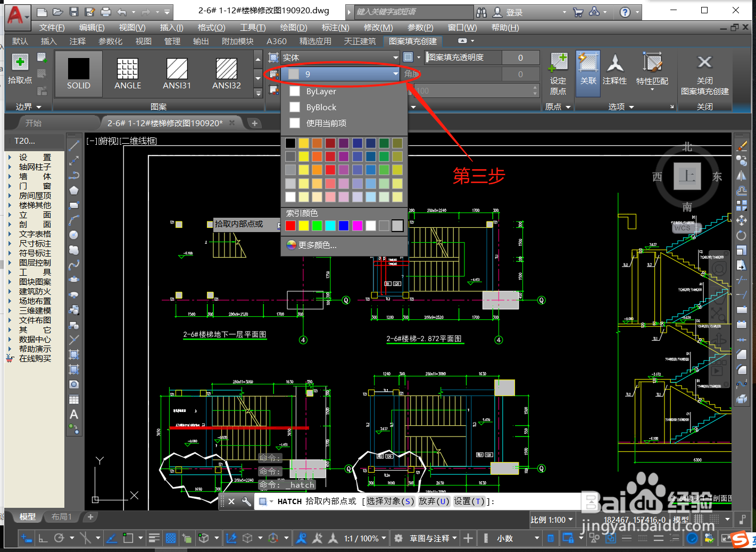This screenshot has height=552, width=756.
Task: Switch to the 布局1 layout tab
Action: (x=61, y=517)
